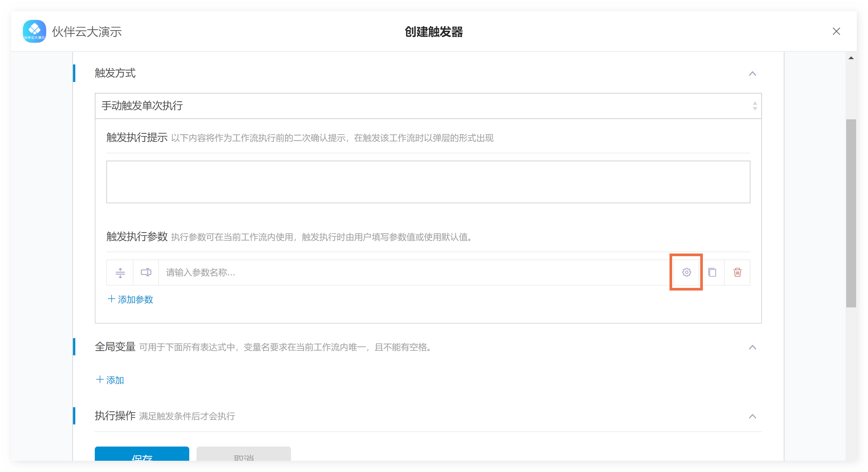Click the parameter settings gear icon
Image resolution: width=868 pixels, height=472 pixels.
pos(686,272)
